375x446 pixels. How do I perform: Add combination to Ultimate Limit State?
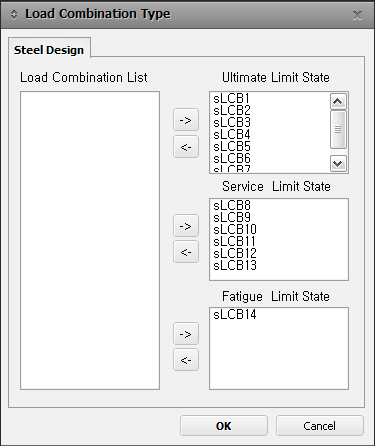coord(186,120)
